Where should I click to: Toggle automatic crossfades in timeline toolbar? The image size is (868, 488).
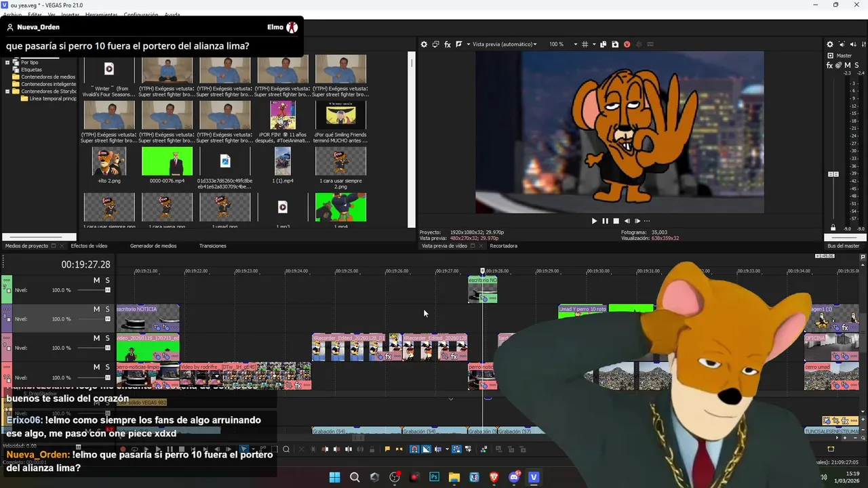pyautogui.click(x=427, y=449)
